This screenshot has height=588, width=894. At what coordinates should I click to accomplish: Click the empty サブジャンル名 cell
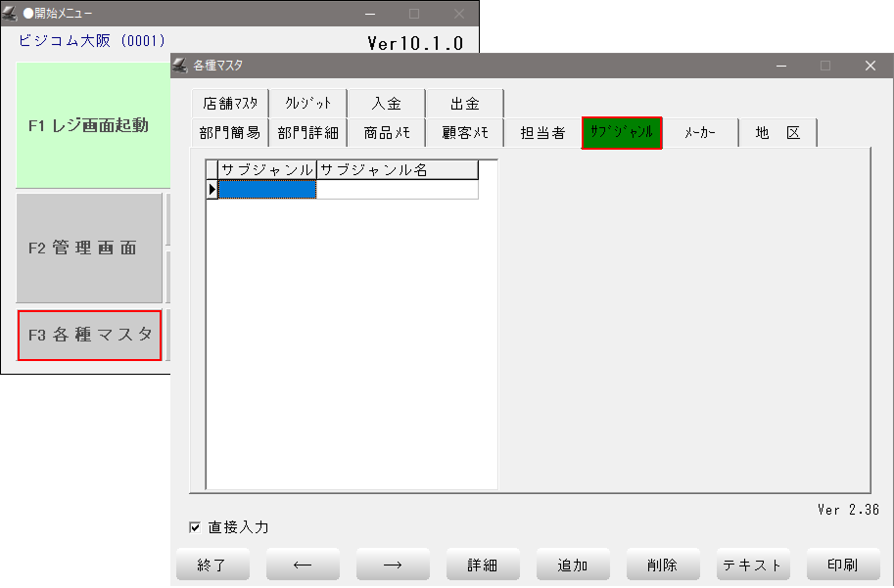(x=398, y=190)
